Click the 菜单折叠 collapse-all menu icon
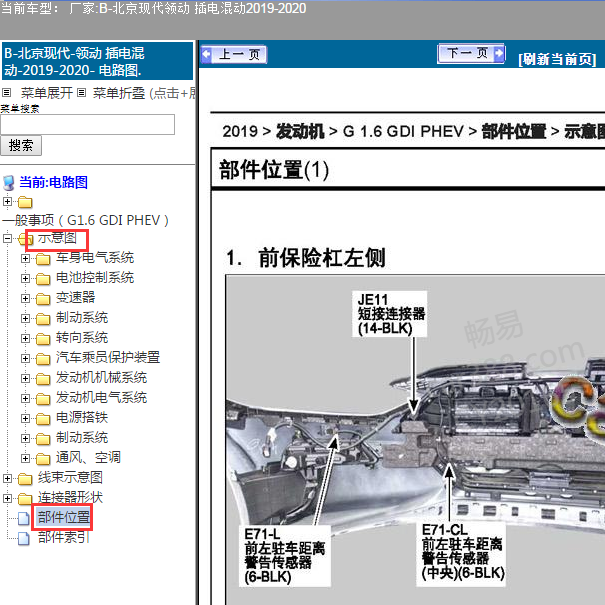The image size is (605, 605). pos(81,93)
